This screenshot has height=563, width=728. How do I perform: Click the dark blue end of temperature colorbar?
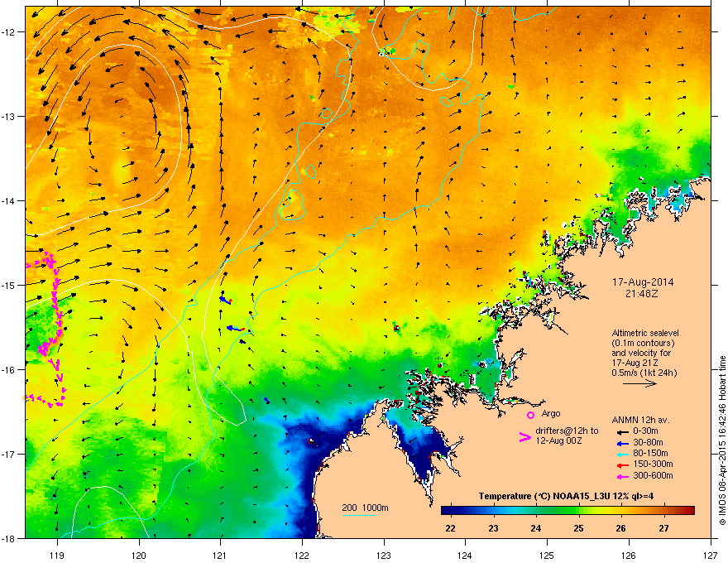pos(446,511)
